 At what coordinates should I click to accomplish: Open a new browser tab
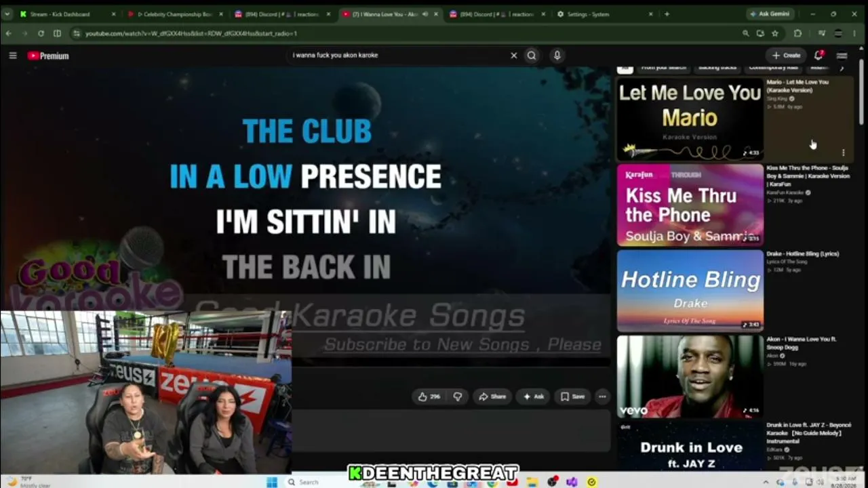(x=667, y=14)
